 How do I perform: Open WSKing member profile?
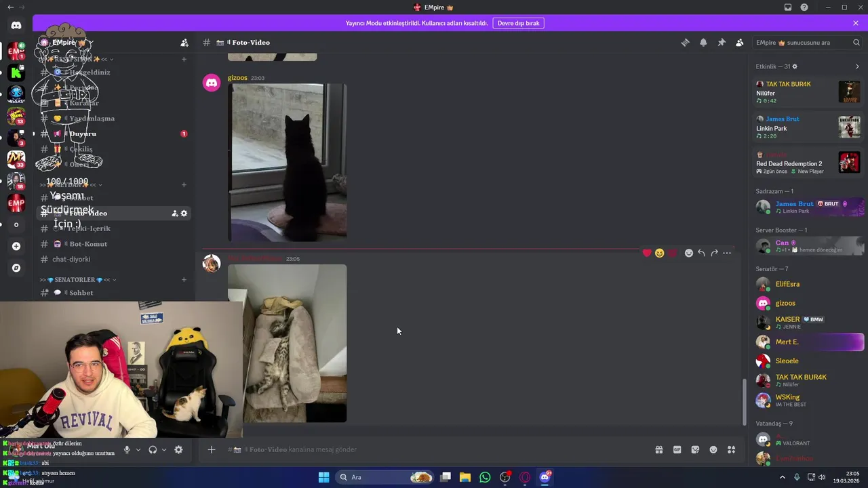(809, 400)
